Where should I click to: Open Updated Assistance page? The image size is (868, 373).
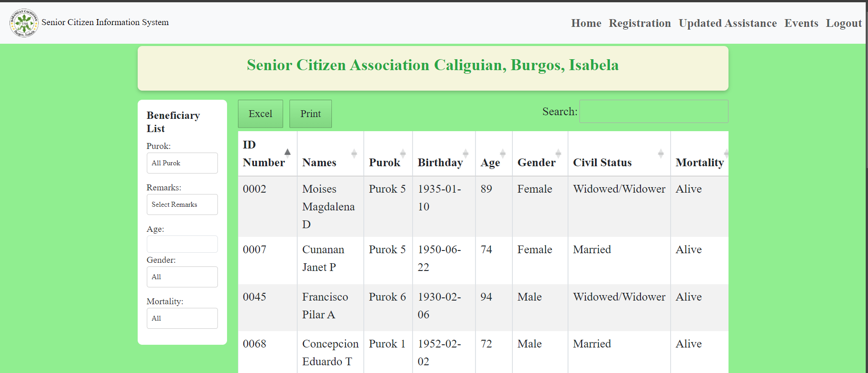tap(728, 23)
